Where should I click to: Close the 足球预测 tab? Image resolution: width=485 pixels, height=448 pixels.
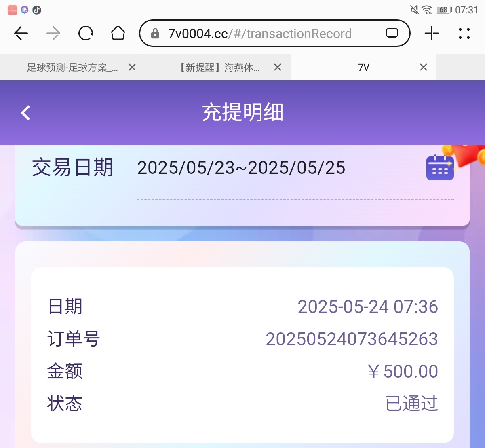(x=132, y=68)
